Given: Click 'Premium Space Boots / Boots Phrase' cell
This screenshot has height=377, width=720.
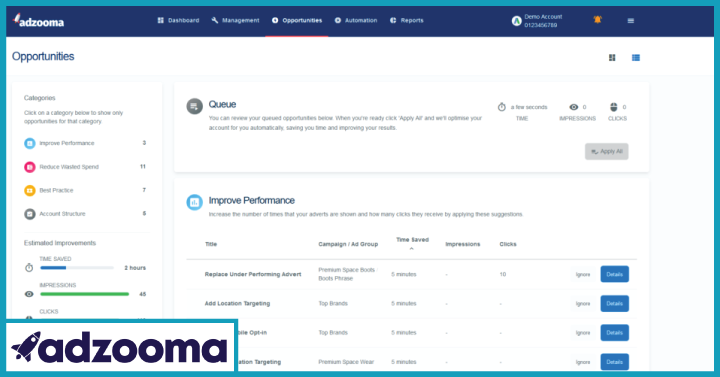Looking at the screenshot, I should (x=348, y=274).
